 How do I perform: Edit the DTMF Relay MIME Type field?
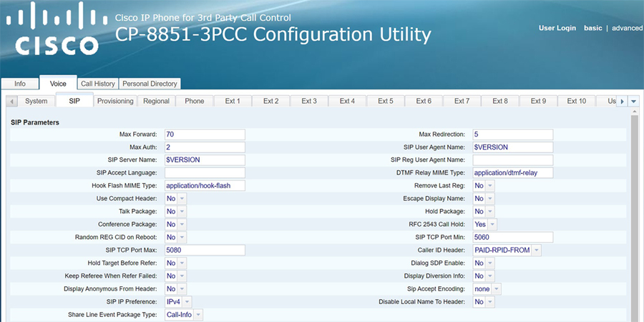click(512, 172)
